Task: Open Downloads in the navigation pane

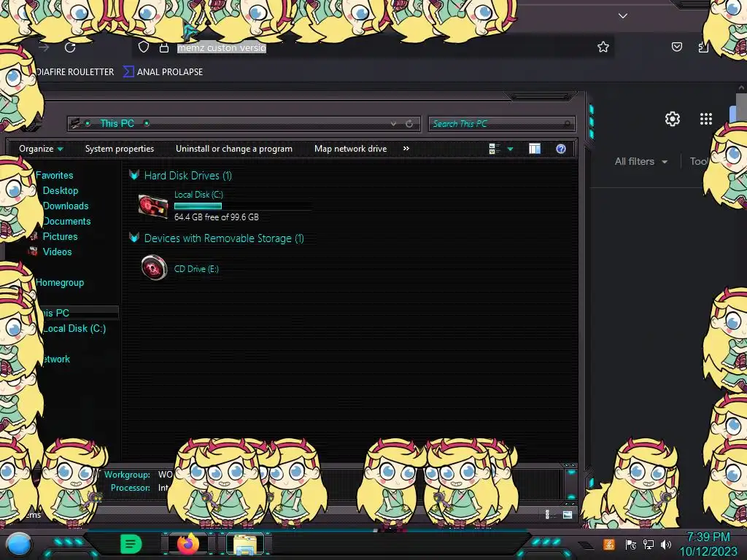Action: [65, 206]
